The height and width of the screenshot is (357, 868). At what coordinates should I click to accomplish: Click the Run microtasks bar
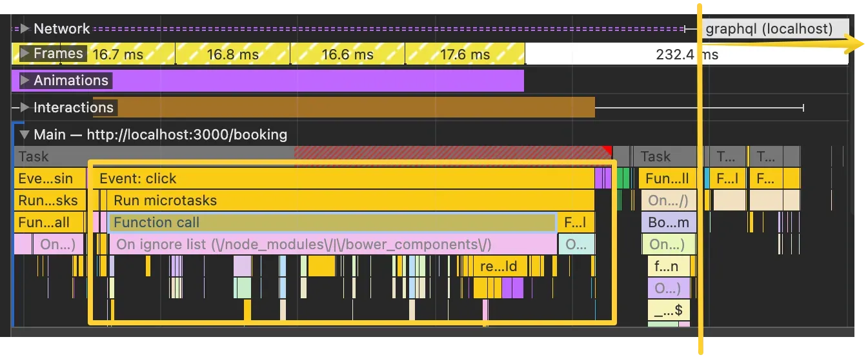[x=348, y=201]
